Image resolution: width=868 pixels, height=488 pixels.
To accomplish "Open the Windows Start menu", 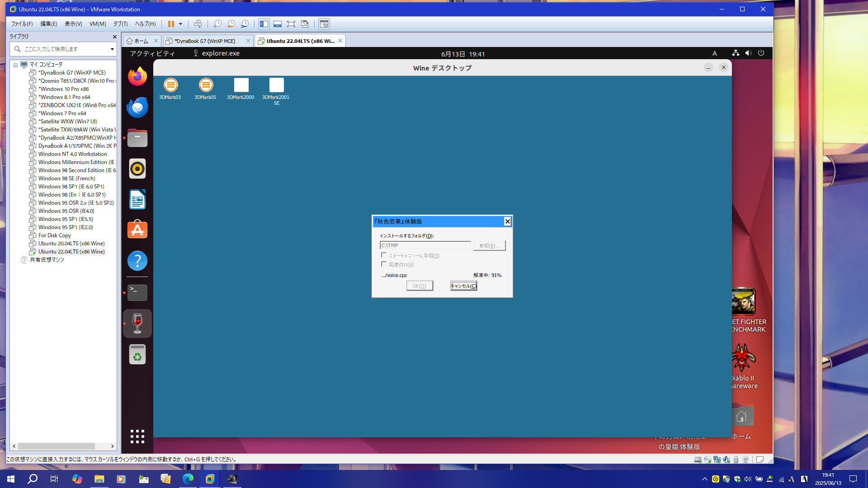I will (x=11, y=479).
